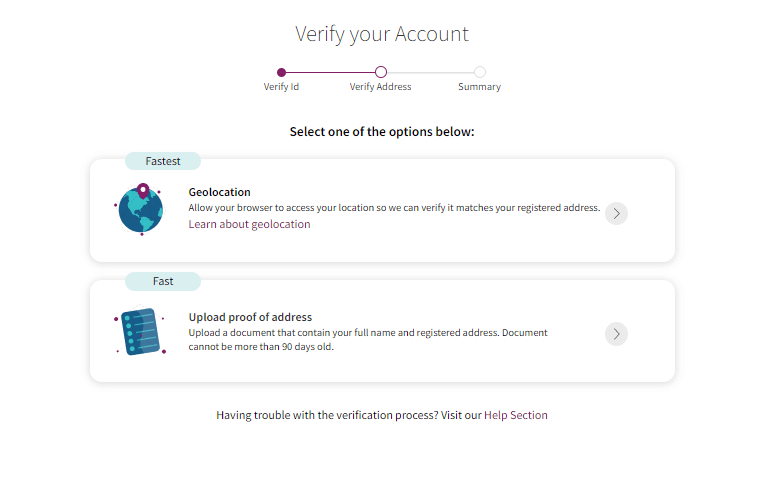Click the Verify Address step label
The image size is (773, 482).
(x=380, y=87)
